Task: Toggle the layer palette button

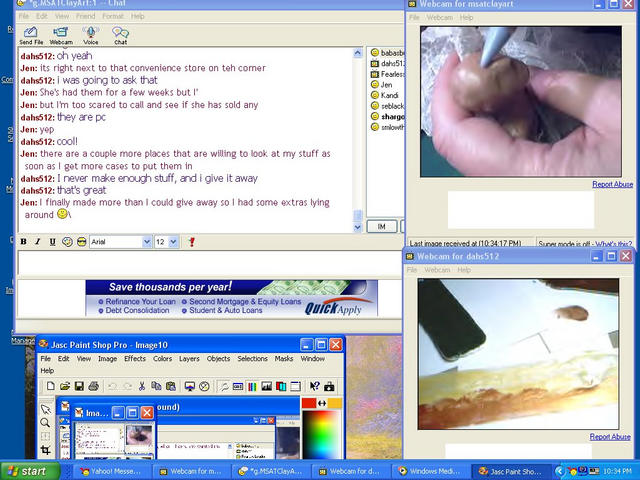Action: coord(281,386)
